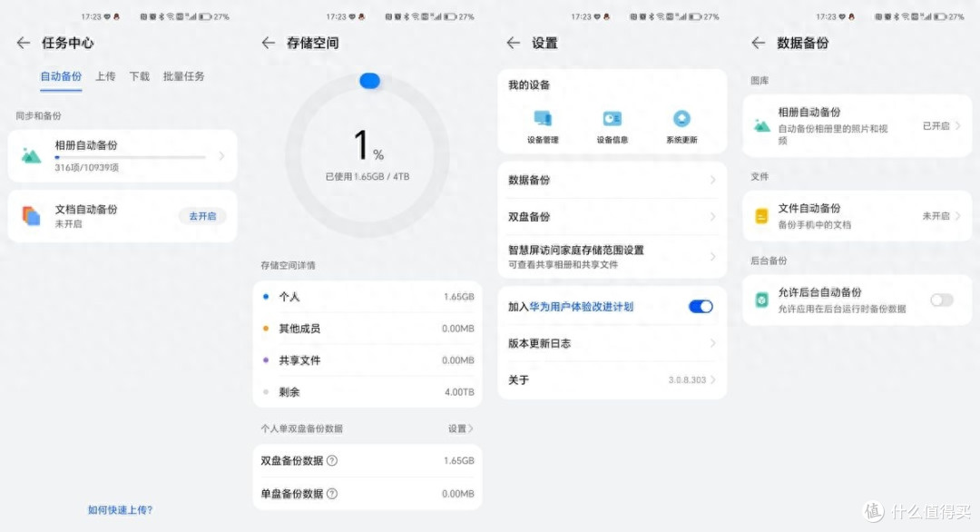This screenshot has height=532, width=980.
Task: Go back from 任务中心 screen
Action: (x=23, y=43)
